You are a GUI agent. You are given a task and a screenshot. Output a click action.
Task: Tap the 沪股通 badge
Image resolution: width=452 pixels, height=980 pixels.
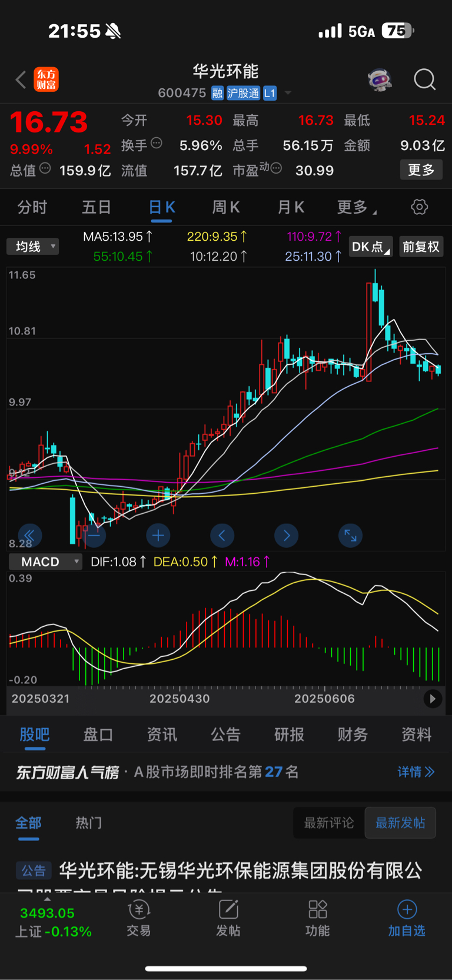[x=243, y=93]
